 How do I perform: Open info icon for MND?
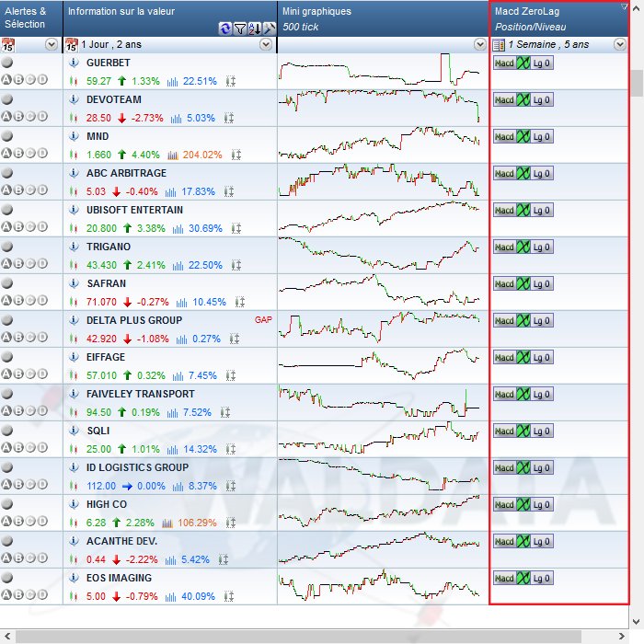74,136
